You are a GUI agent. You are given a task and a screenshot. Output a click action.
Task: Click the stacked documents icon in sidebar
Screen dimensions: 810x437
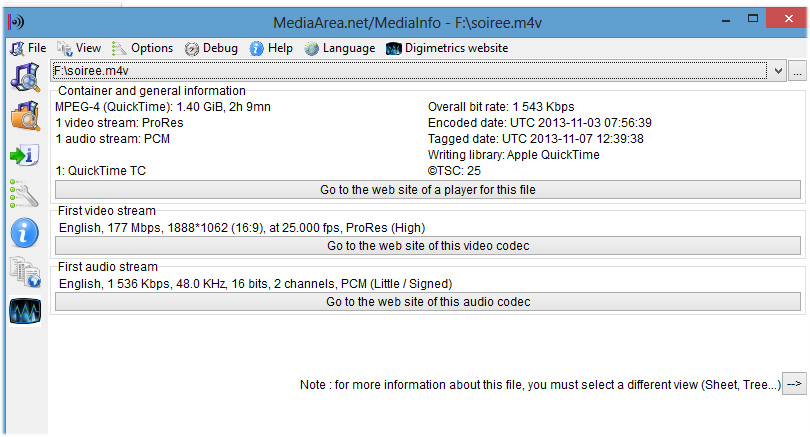[24, 272]
